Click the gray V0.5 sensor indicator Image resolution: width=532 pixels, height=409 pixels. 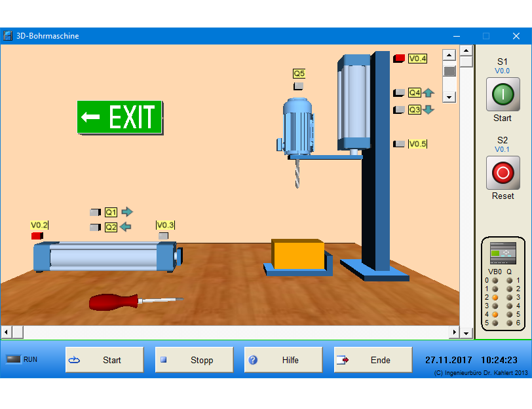coord(399,144)
